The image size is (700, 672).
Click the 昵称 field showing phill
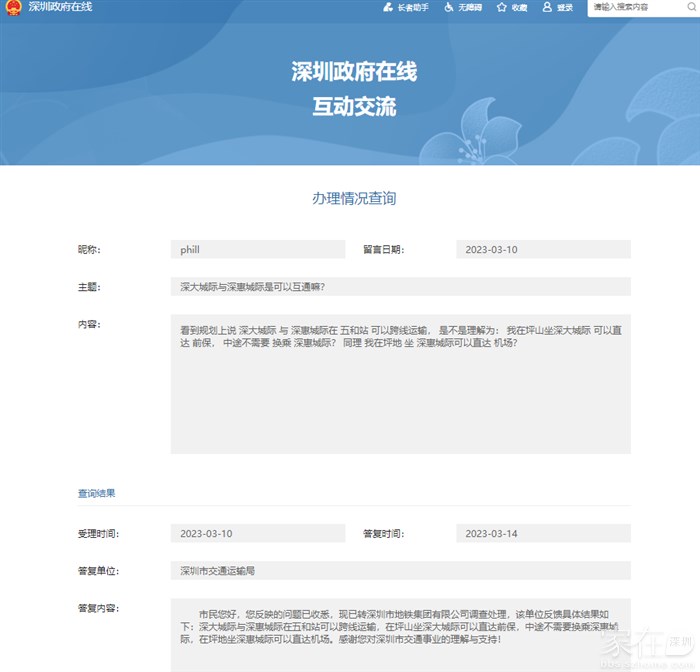[258, 250]
